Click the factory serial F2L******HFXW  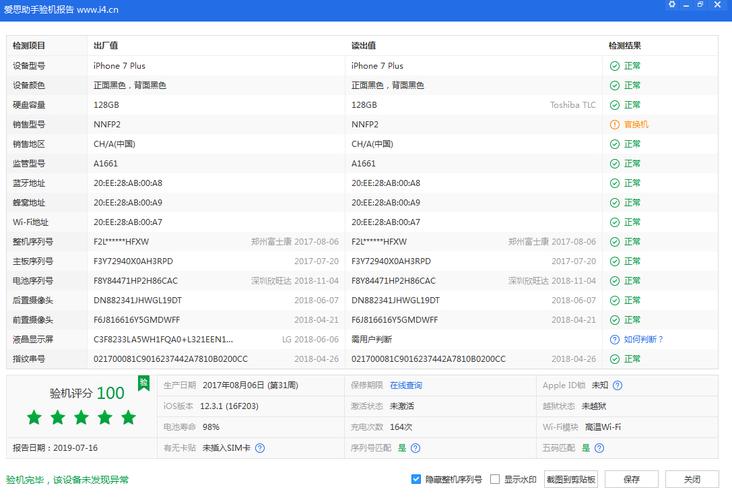click(121, 242)
